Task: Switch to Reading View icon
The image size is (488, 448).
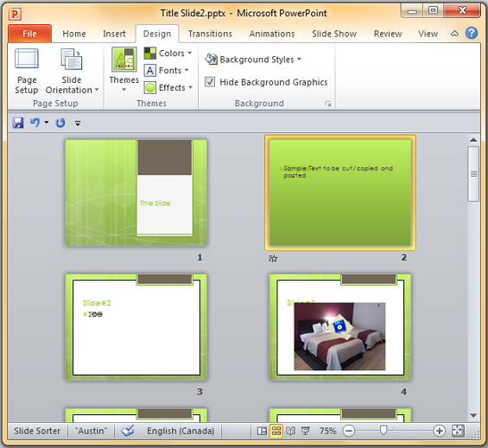Action: click(290, 431)
